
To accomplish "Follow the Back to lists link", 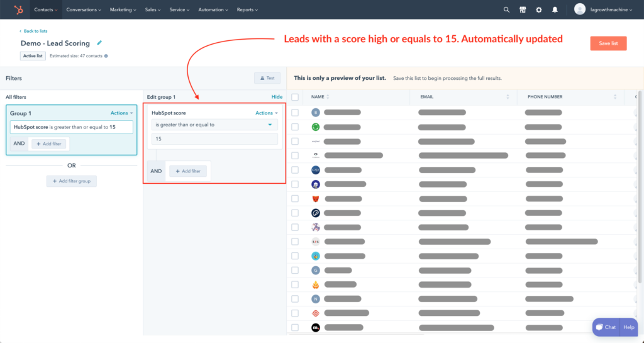I will pos(34,31).
